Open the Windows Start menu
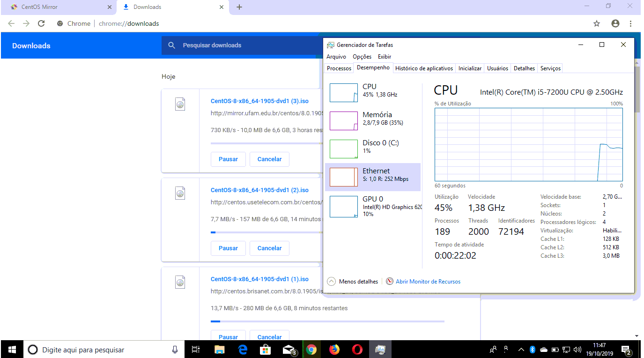This screenshot has width=644, height=358. click(12, 350)
